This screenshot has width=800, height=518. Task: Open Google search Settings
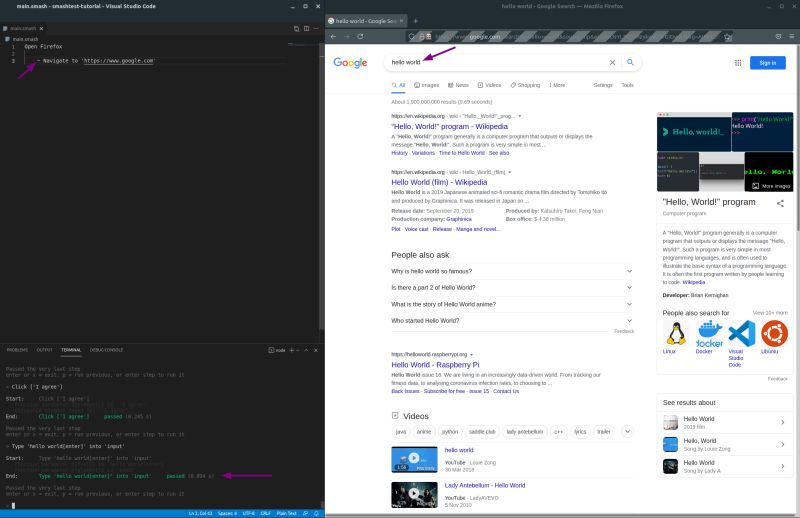[603, 85]
